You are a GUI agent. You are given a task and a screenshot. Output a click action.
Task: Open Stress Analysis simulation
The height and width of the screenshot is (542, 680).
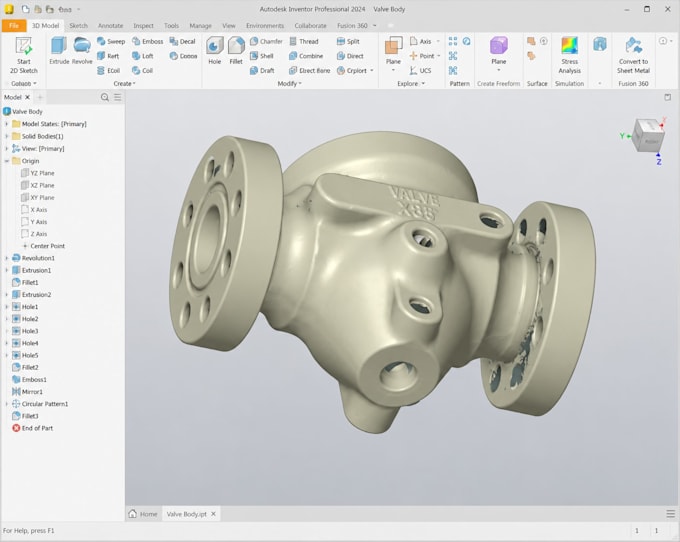coord(569,55)
